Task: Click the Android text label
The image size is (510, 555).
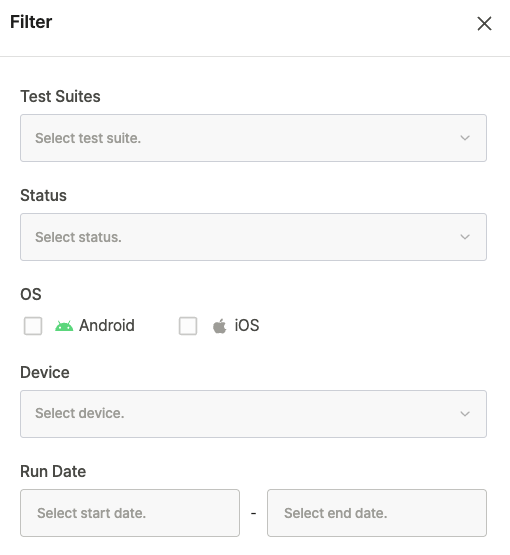Action: pyautogui.click(x=107, y=325)
